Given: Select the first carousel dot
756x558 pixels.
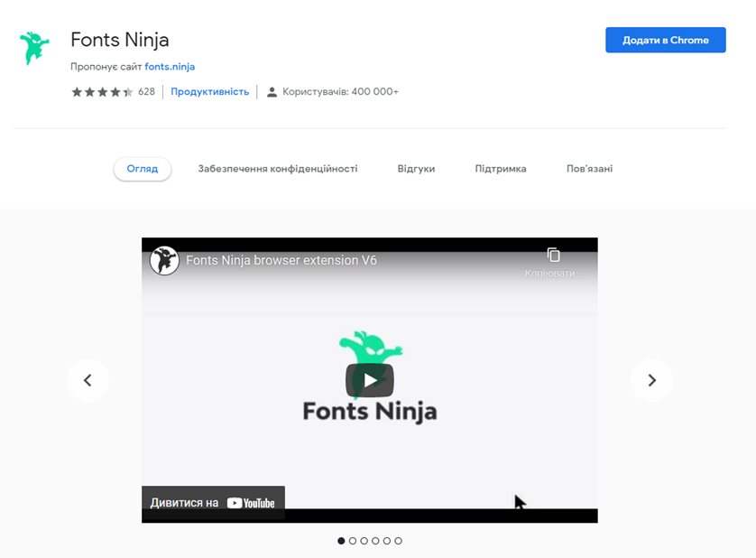Looking at the screenshot, I should pyautogui.click(x=341, y=541).
